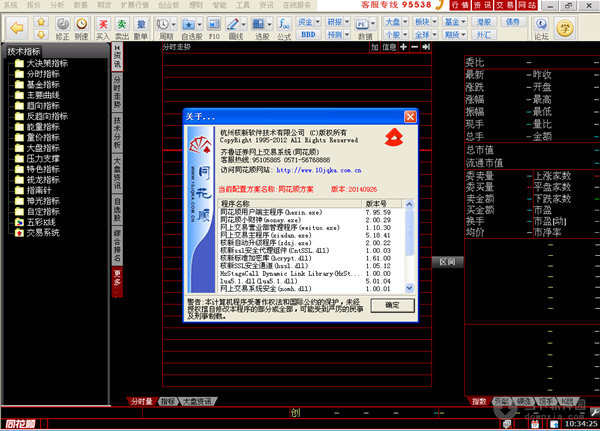Click the round yellow 学 icon
600x431 pixels.
tap(565, 28)
